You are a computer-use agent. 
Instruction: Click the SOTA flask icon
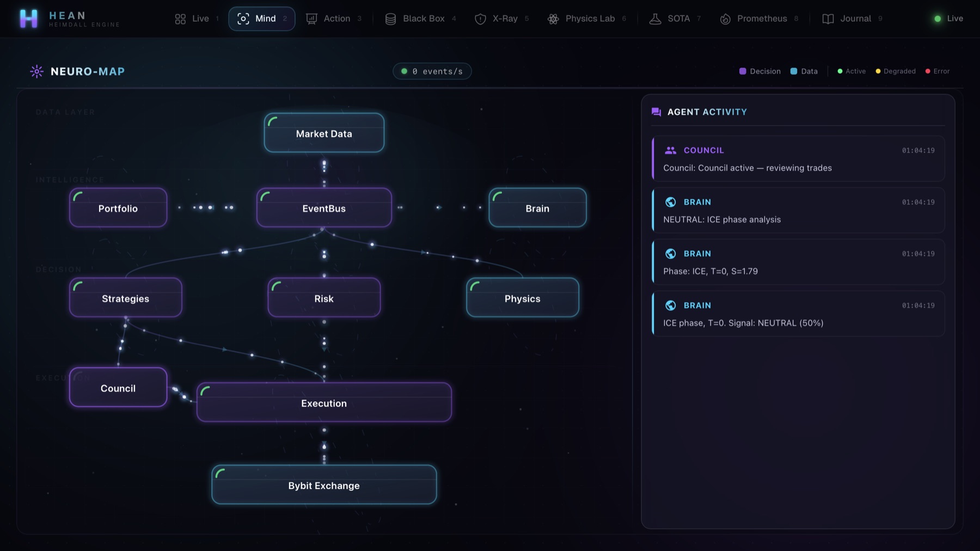(x=656, y=19)
